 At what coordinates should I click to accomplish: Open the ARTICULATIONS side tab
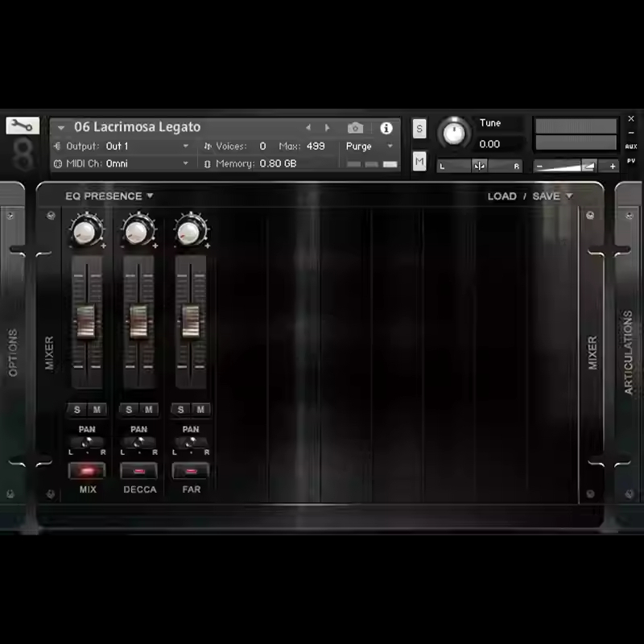click(629, 353)
